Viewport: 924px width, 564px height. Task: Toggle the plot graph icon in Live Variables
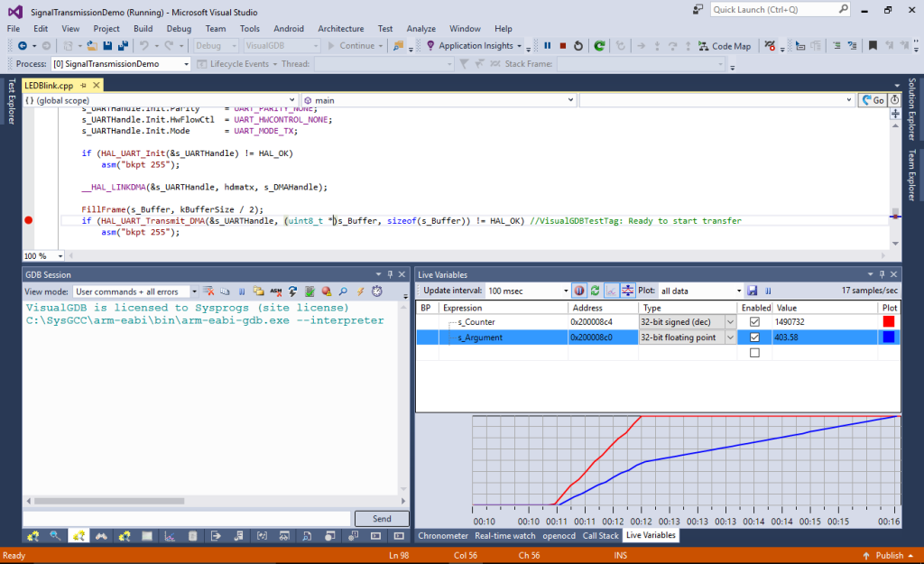click(612, 291)
